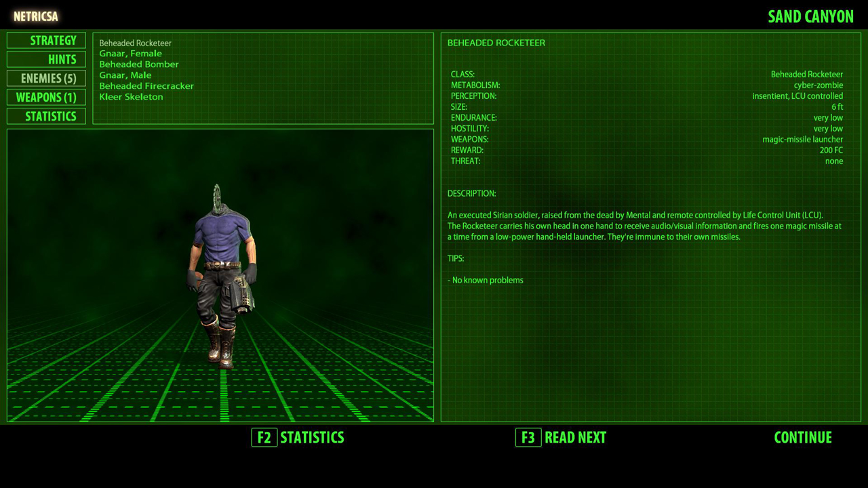This screenshot has width=868, height=488.
Task: Click the BEHEADED ROCKETEER description heading
Action: pyautogui.click(x=496, y=43)
